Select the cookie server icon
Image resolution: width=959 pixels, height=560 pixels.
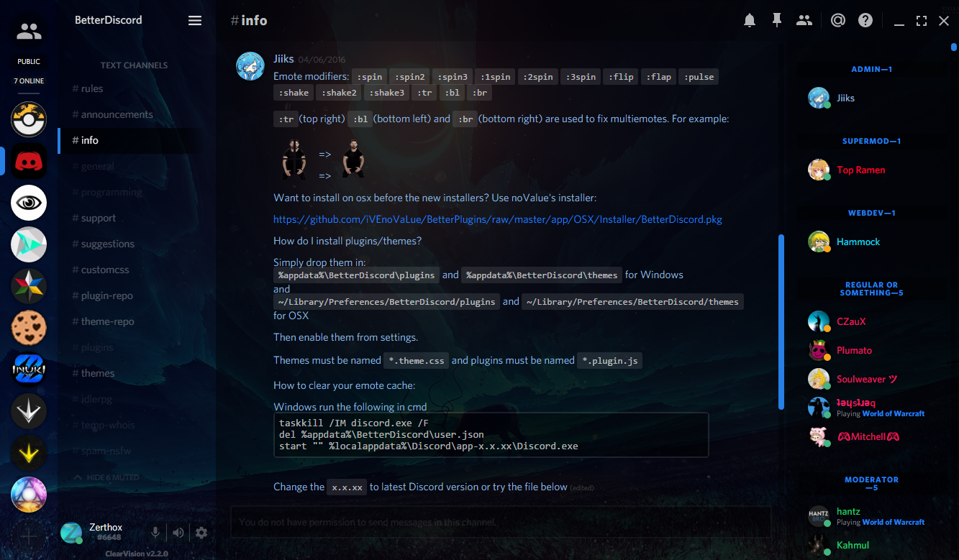(x=29, y=328)
